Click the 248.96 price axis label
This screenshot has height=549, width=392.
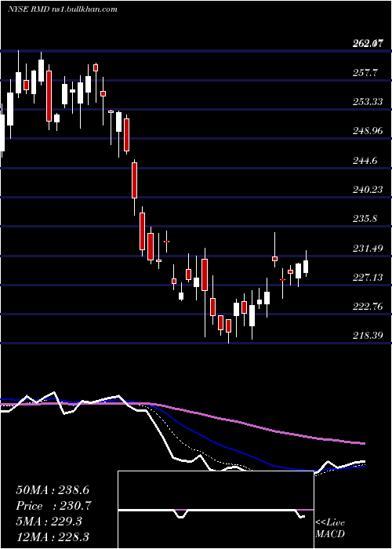(x=367, y=131)
